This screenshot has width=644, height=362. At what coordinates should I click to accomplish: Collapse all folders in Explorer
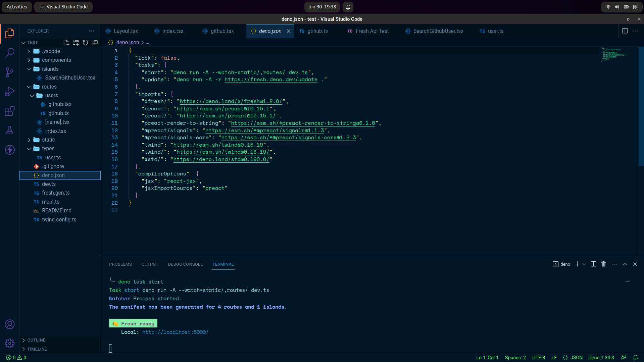(x=95, y=43)
